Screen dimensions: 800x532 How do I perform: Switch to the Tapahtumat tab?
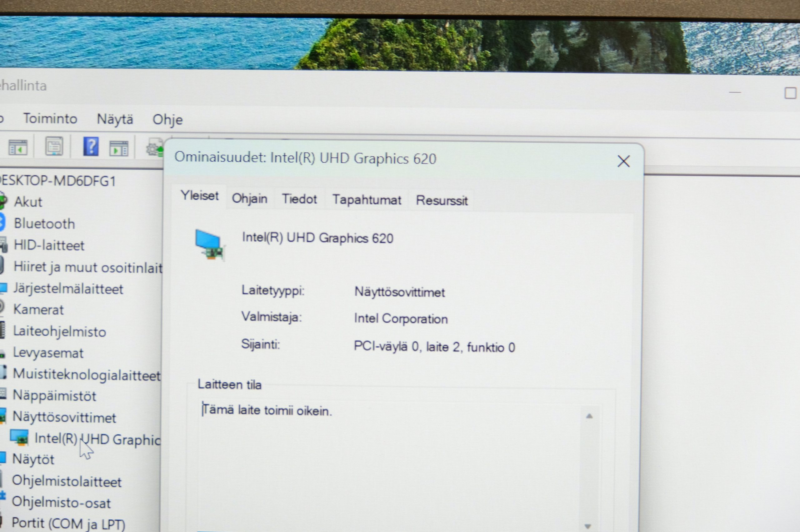367,199
